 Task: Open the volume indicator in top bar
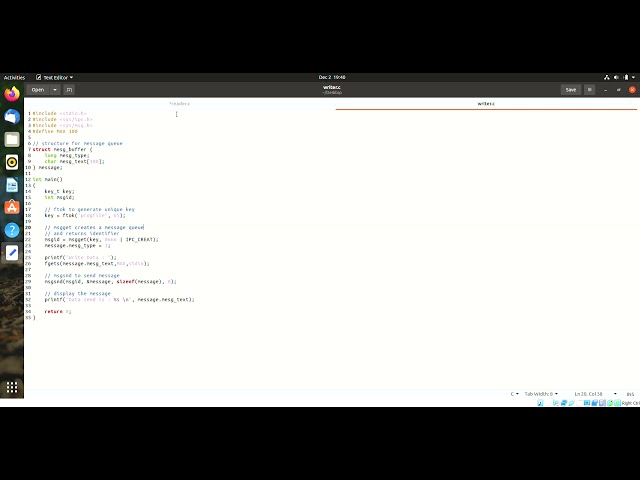point(616,77)
